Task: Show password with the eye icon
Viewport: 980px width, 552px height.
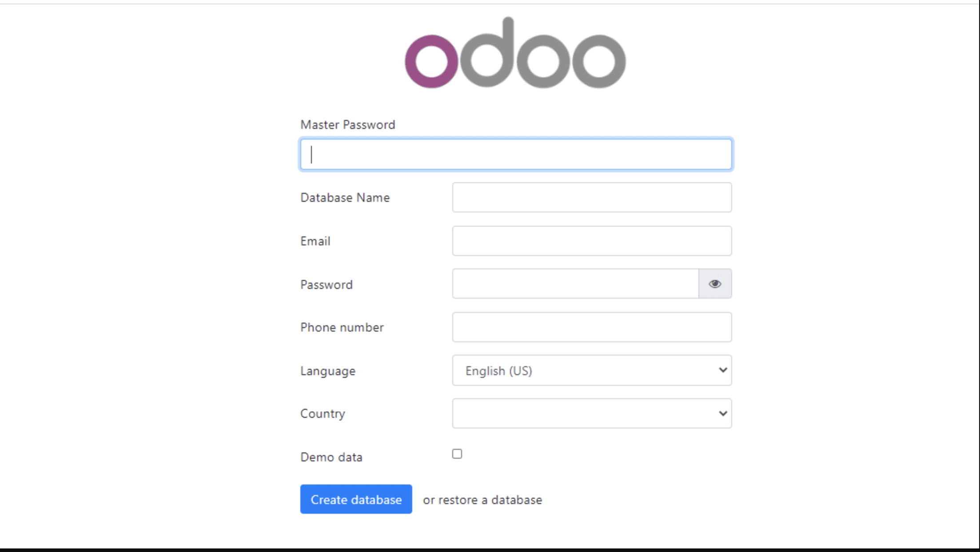Action: click(715, 284)
